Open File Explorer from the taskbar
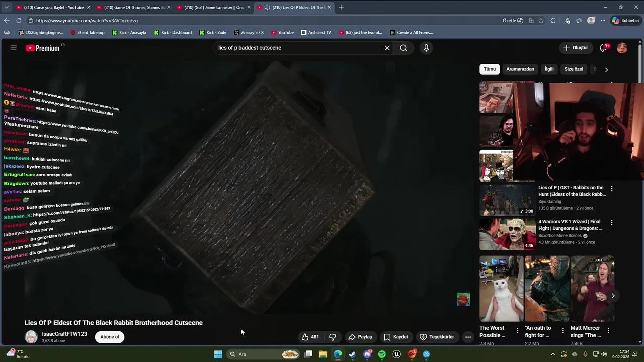Image resolution: width=644 pixels, height=362 pixels. coord(323,354)
